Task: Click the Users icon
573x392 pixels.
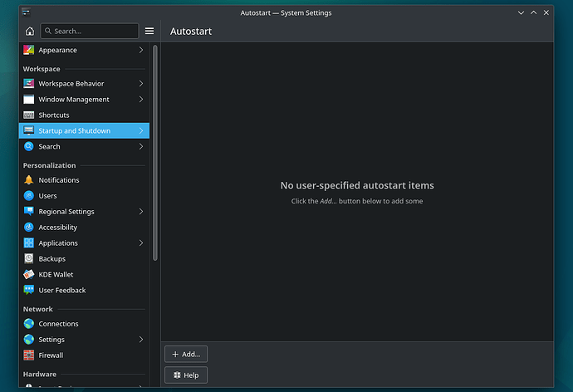Action: click(28, 196)
